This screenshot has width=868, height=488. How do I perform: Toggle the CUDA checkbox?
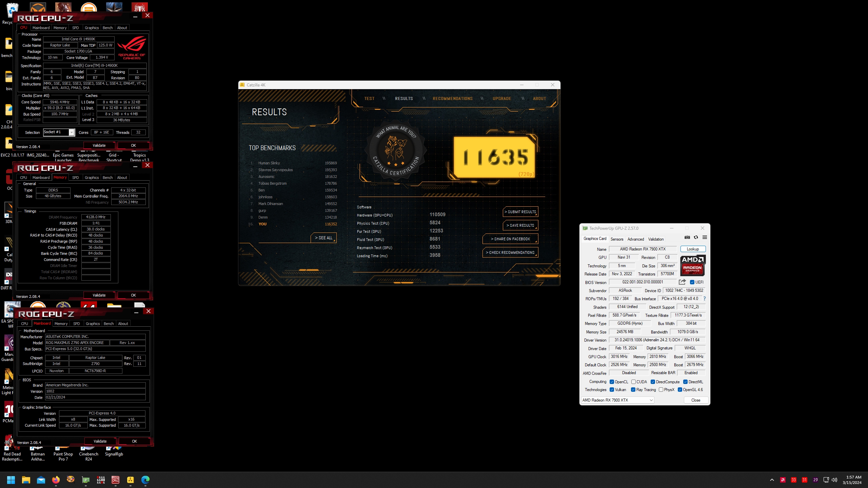point(633,382)
